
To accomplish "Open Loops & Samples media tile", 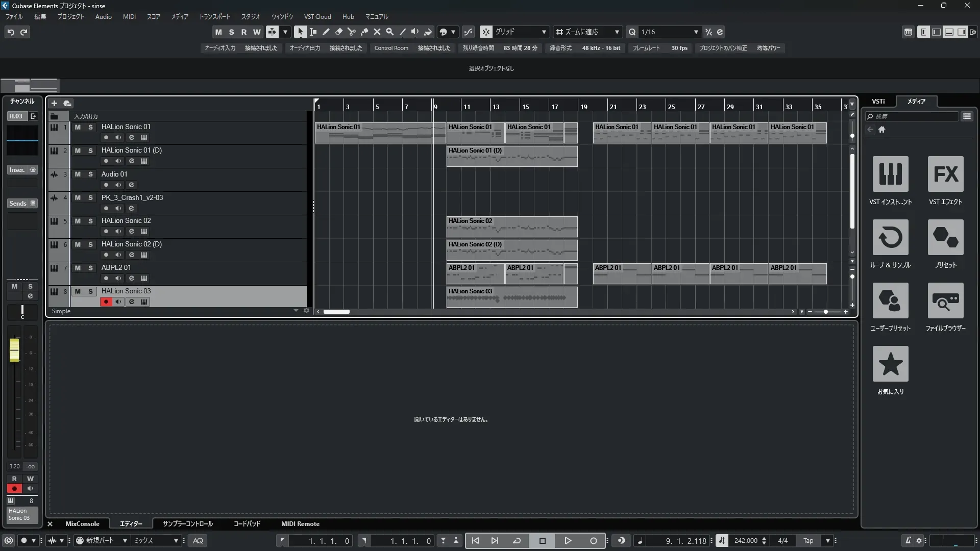I will click(890, 237).
